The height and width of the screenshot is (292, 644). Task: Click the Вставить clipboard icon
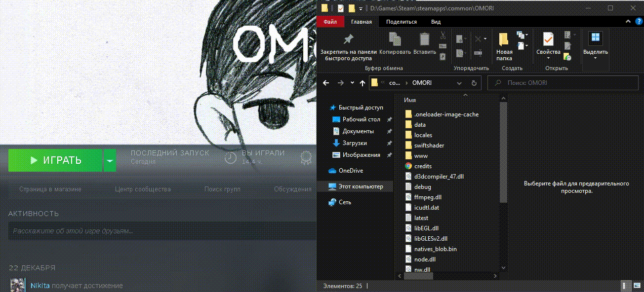tap(424, 40)
